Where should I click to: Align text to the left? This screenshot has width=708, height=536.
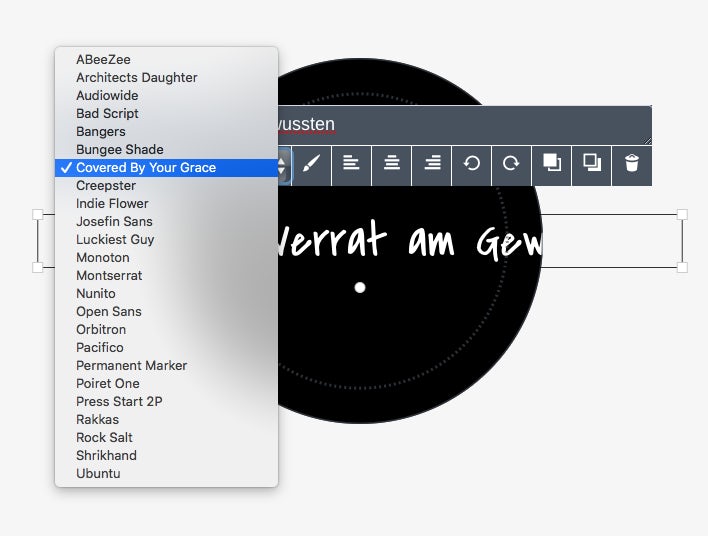click(351, 165)
